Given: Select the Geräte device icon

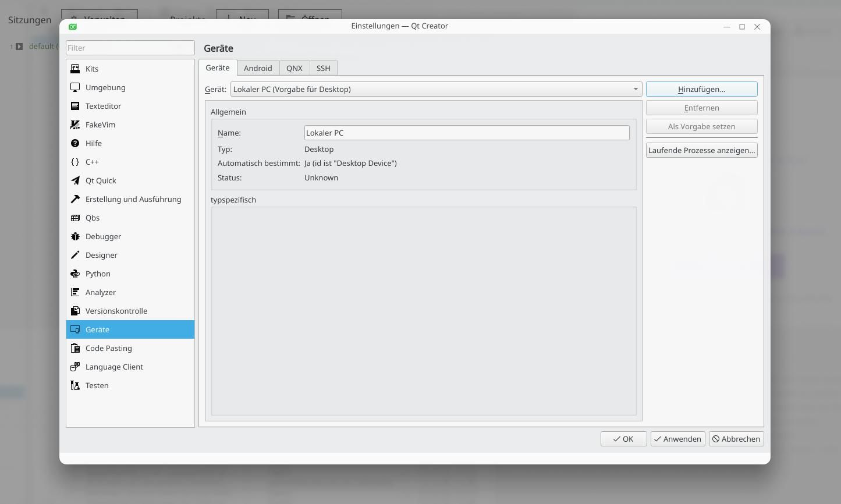Looking at the screenshot, I should coord(75,329).
